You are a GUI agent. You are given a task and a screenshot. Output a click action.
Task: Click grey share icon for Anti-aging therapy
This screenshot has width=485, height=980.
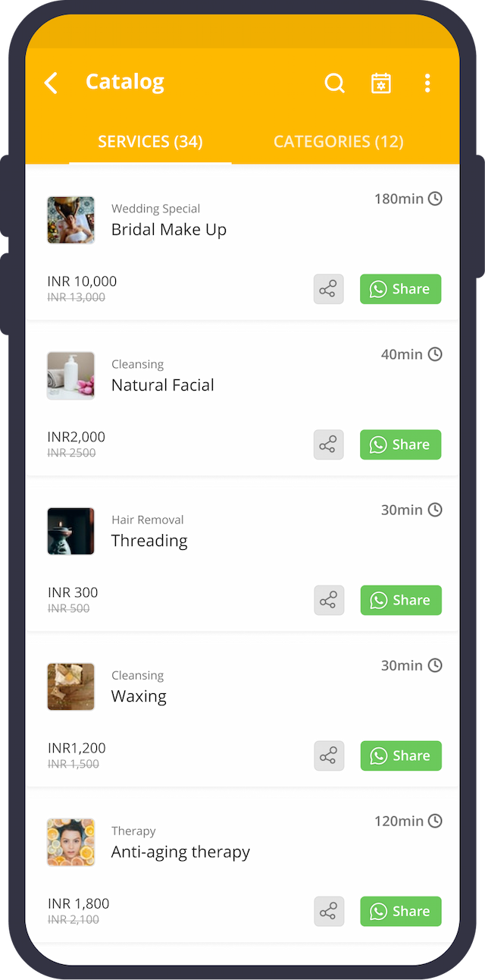point(329,911)
